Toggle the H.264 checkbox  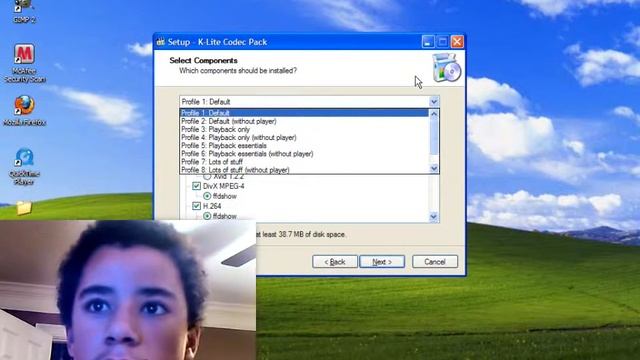196,206
